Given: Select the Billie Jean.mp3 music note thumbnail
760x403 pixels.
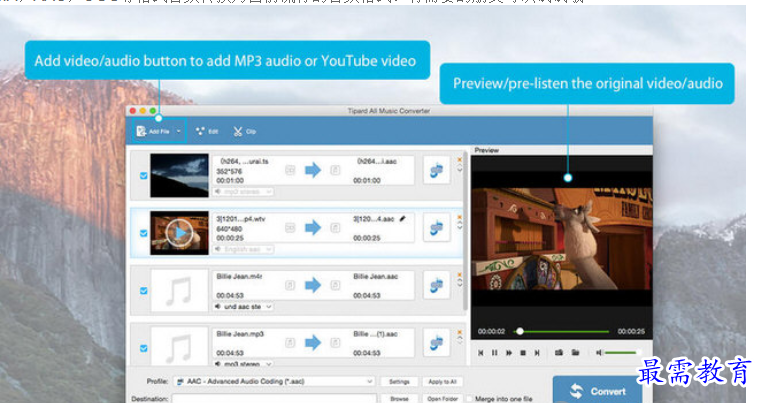Looking at the screenshot, I should pos(179,346).
